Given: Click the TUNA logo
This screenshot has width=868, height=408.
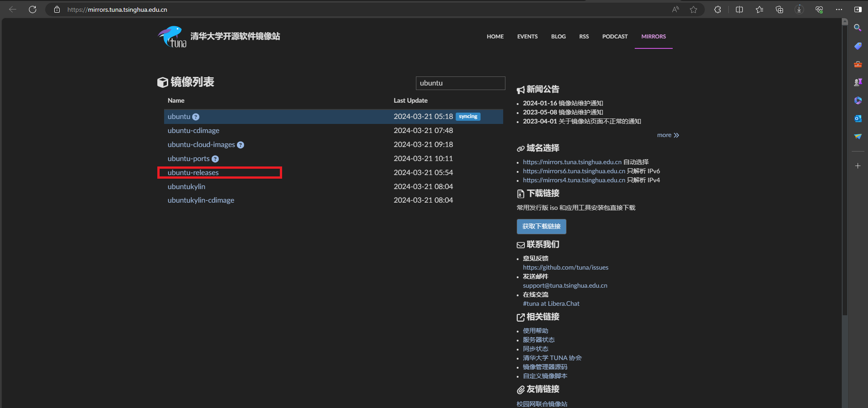Looking at the screenshot, I should point(172,37).
